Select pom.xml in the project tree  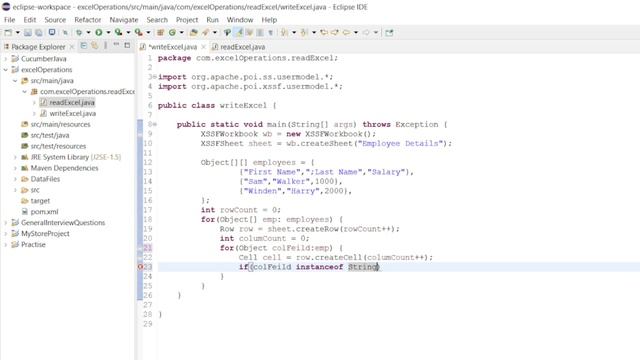(44, 212)
